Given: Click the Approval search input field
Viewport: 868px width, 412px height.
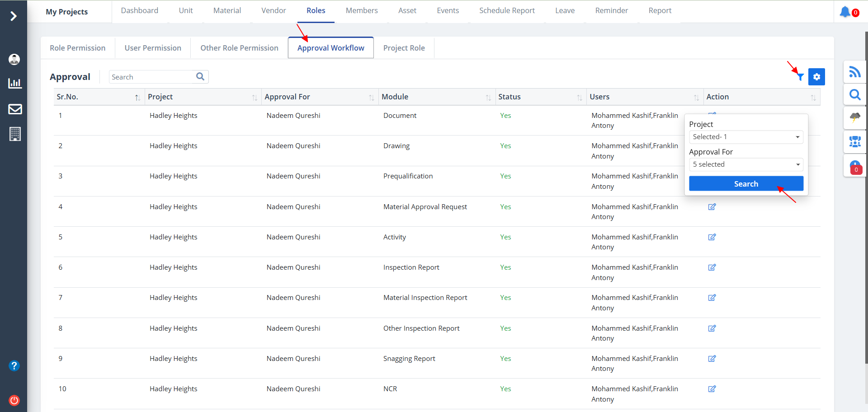Looking at the screenshot, I should pos(152,77).
